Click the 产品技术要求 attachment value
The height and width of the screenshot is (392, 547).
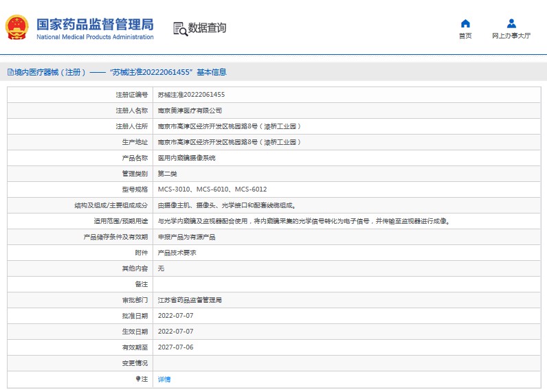coord(177,253)
